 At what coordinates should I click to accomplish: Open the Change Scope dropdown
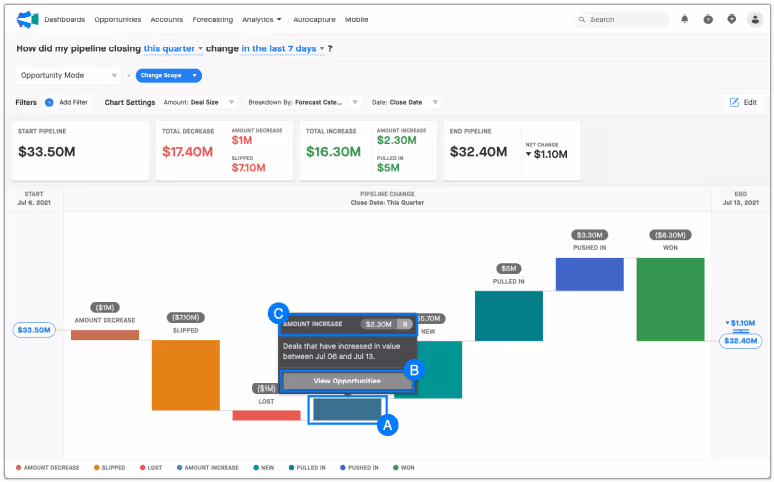coord(168,75)
